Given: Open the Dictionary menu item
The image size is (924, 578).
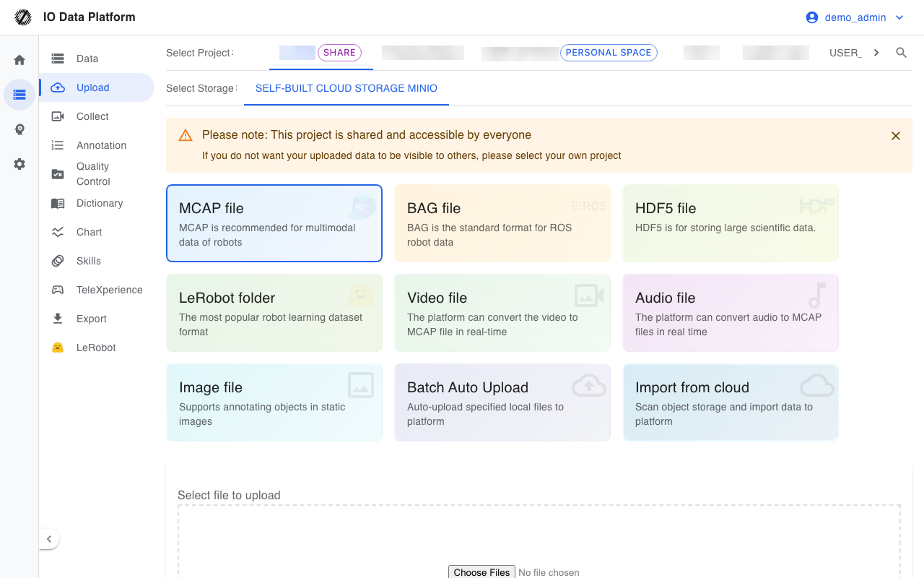Looking at the screenshot, I should coord(97,203).
